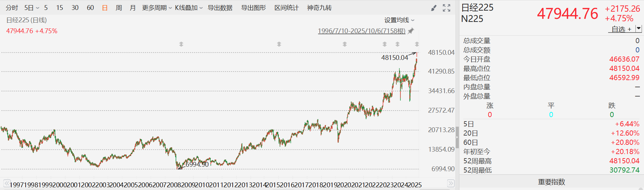The height and width of the screenshot is (190, 644).
Task: Select the 日 daily K-line period
Action: coord(105,8)
